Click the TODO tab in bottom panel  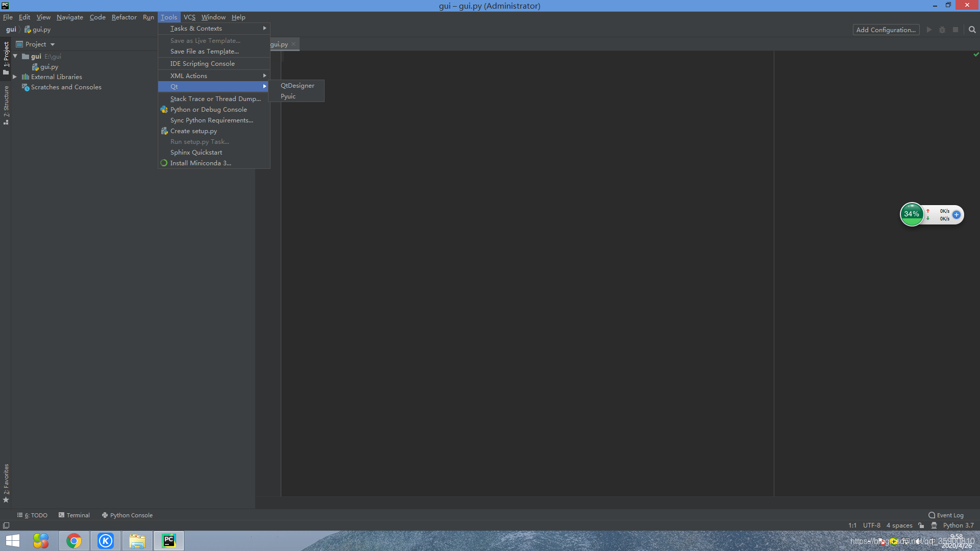click(x=34, y=515)
